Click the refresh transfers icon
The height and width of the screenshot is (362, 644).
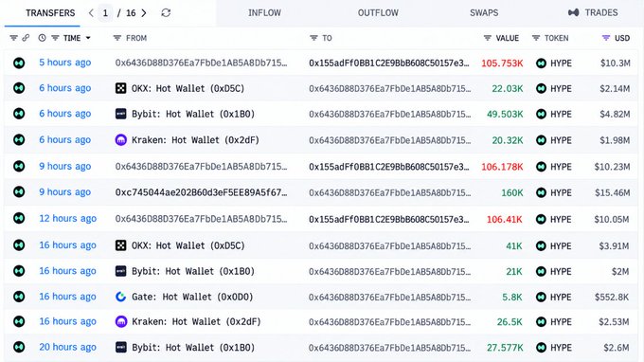click(166, 12)
